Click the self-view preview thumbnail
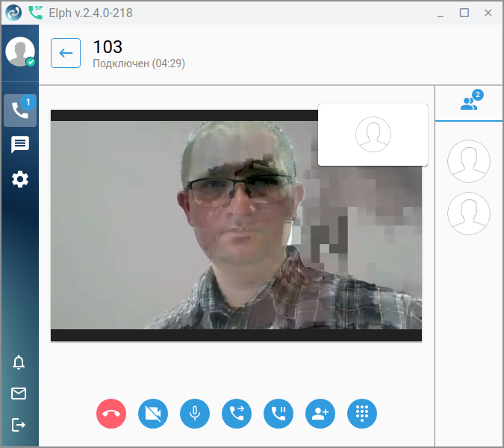This screenshot has width=504, height=448. (x=373, y=134)
